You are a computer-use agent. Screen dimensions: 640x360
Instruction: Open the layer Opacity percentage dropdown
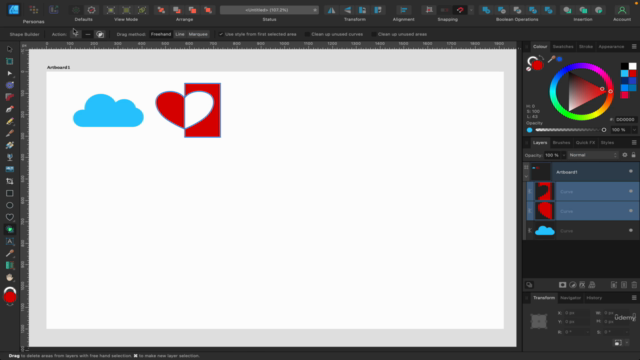pos(564,155)
